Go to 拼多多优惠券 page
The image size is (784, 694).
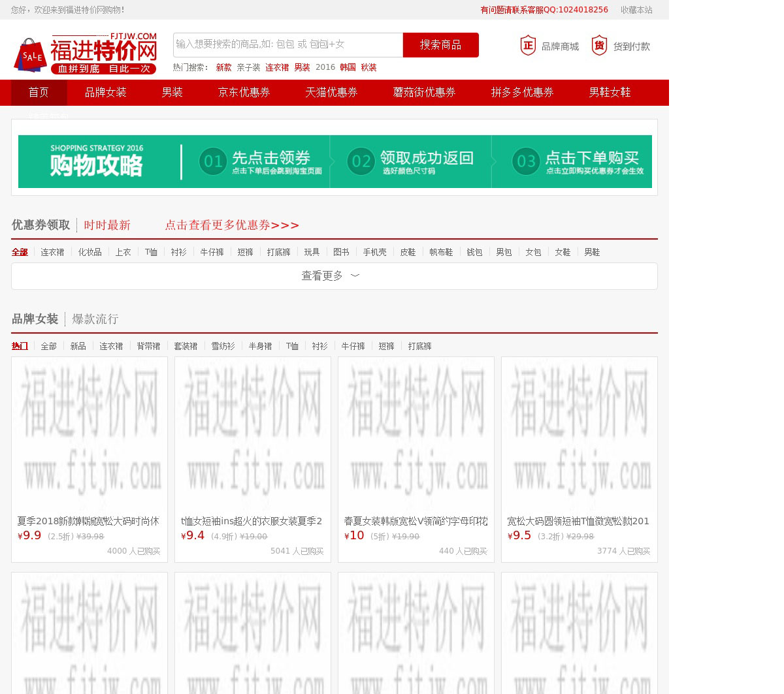pos(522,93)
